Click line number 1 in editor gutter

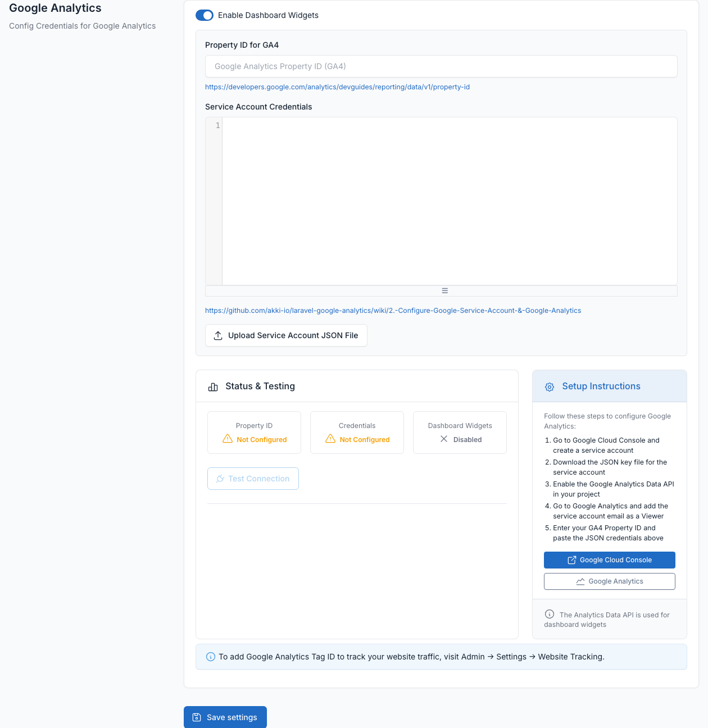(217, 126)
